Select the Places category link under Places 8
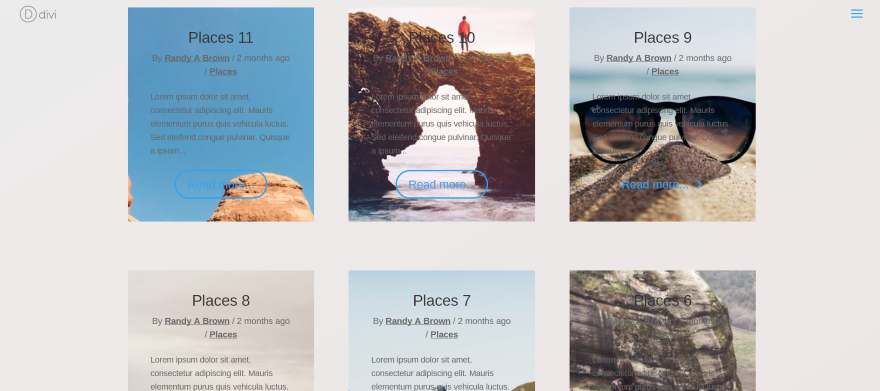The image size is (880, 391). [x=223, y=334]
